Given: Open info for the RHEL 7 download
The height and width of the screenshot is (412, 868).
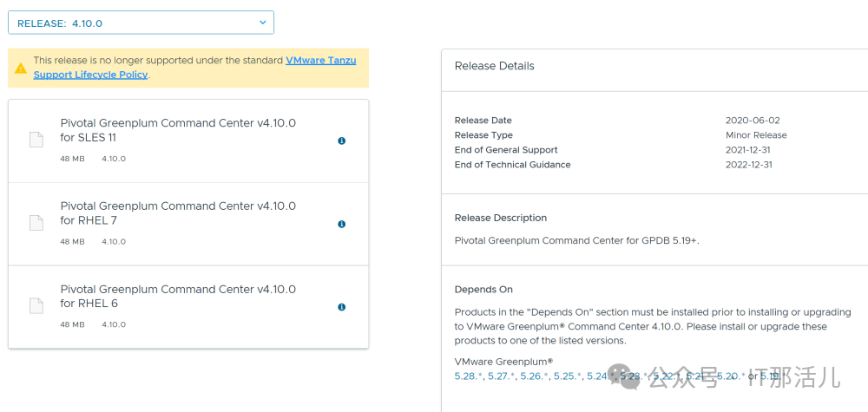Looking at the screenshot, I should tap(341, 224).
